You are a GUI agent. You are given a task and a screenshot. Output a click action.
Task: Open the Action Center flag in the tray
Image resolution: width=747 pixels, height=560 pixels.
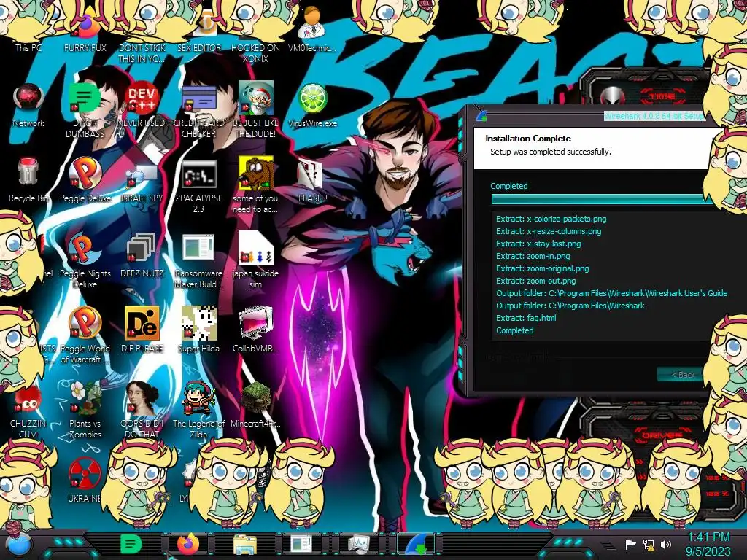pyautogui.click(x=630, y=544)
